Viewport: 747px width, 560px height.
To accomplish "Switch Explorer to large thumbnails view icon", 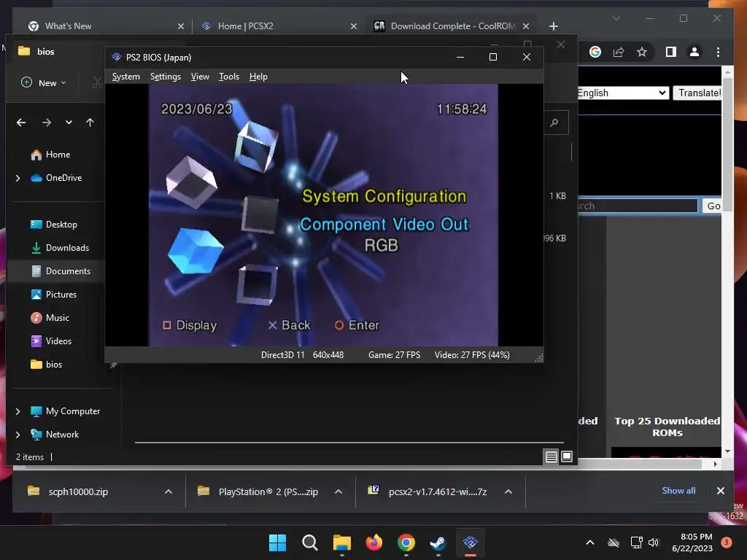I will pyautogui.click(x=566, y=457).
